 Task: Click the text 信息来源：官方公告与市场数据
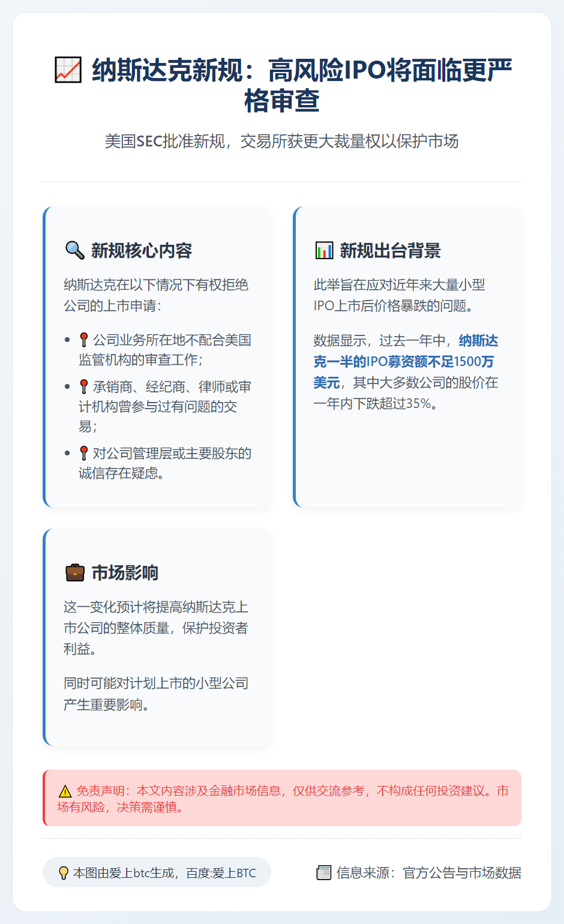point(429,872)
